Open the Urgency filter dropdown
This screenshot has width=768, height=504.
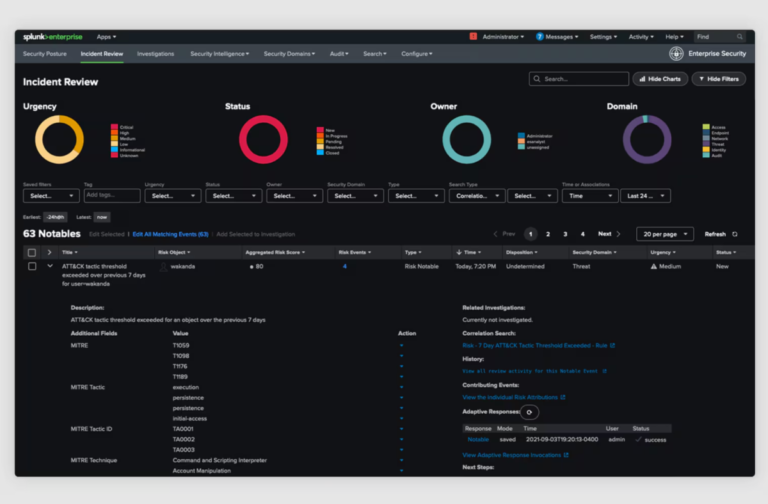(173, 196)
